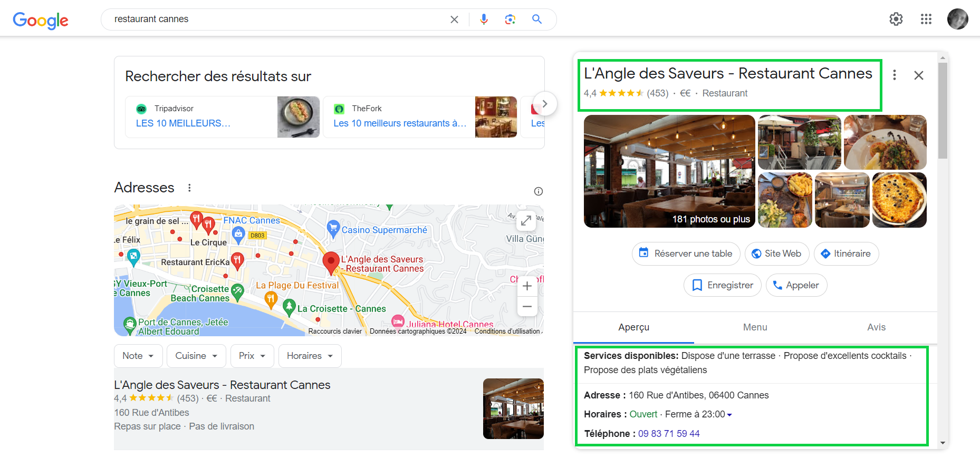
Task: Open the Cuisine filter dropdown
Action: (196, 356)
